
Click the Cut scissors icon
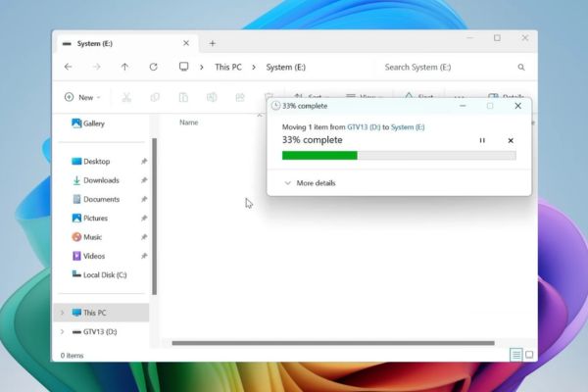[x=126, y=97]
